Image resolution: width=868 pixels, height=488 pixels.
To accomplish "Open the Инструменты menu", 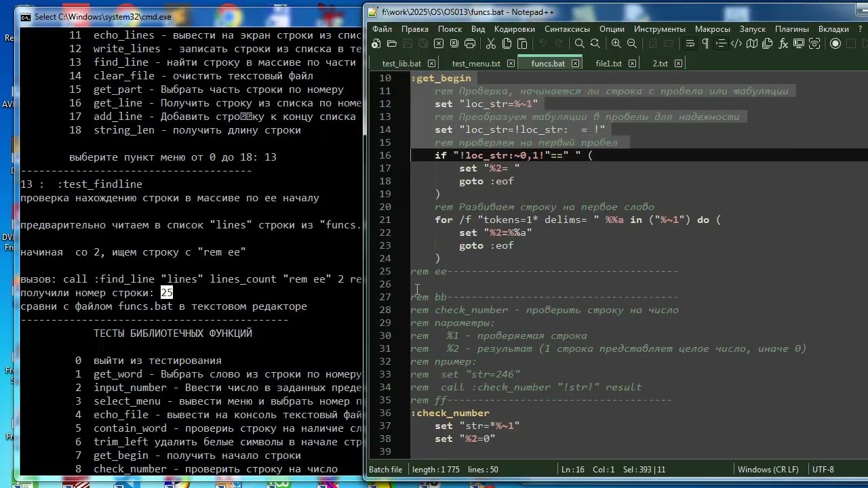I will [660, 29].
